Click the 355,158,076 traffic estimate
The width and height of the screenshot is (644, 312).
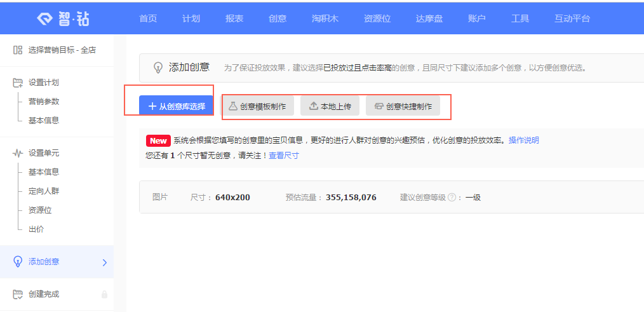[x=351, y=198]
